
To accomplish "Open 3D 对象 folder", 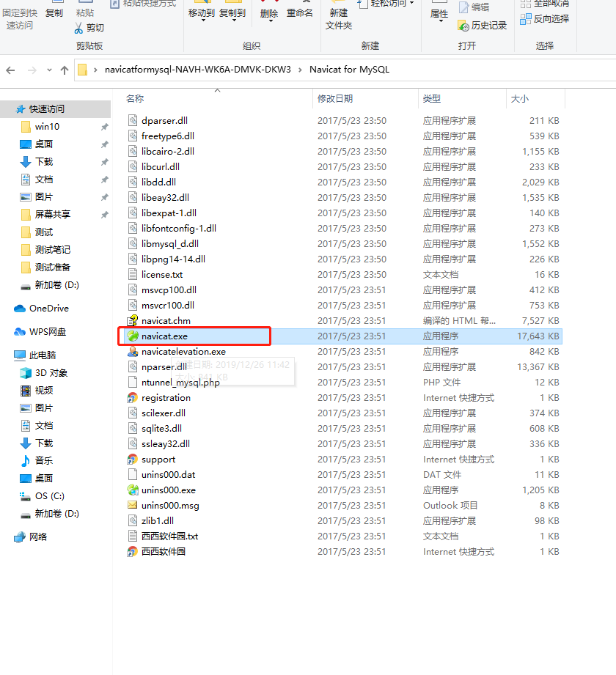I will point(44,373).
